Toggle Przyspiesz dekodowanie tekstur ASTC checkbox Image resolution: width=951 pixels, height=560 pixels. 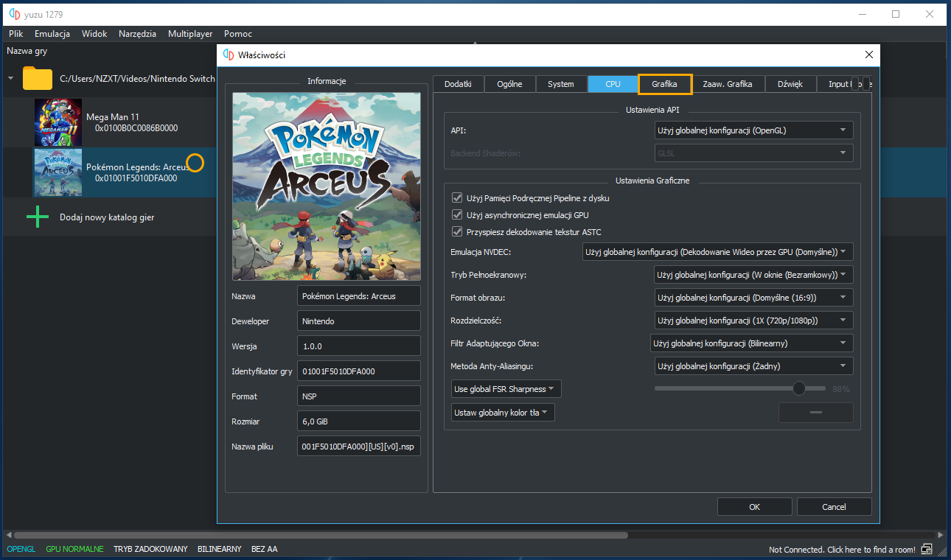pos(457,231)
